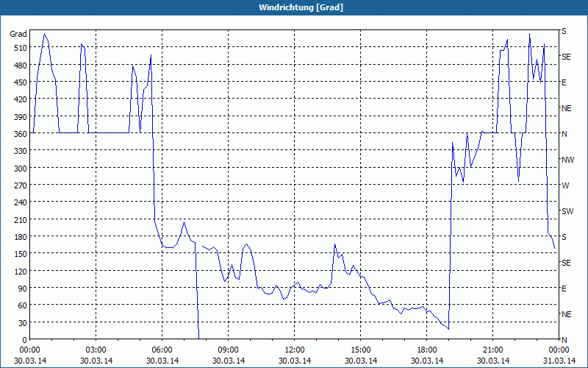588x368 pixels.
Task: Click the 360 y-axis value
Action: [x=21, y=134]
